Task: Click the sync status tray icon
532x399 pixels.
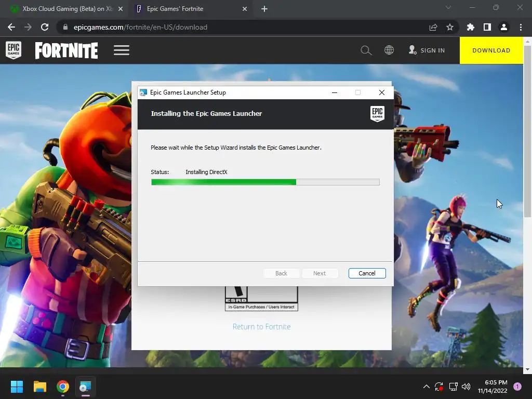Action: pos(439,387)
